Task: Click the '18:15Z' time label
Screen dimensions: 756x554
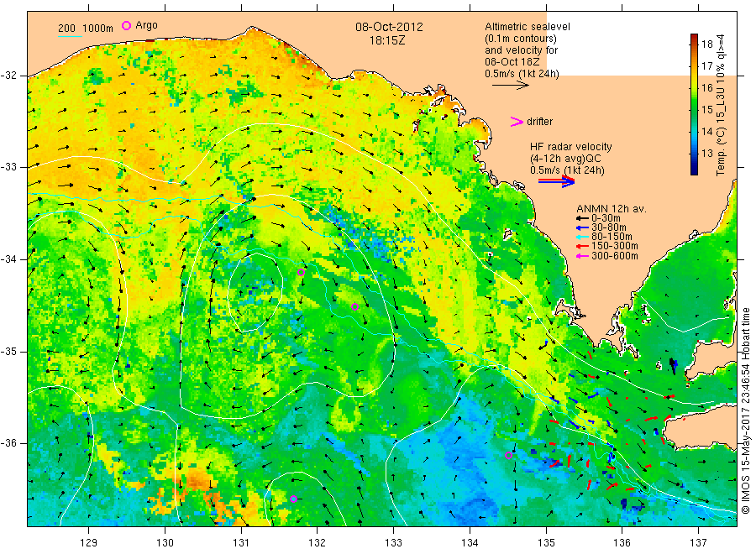Action: click(x=387, y=40)
